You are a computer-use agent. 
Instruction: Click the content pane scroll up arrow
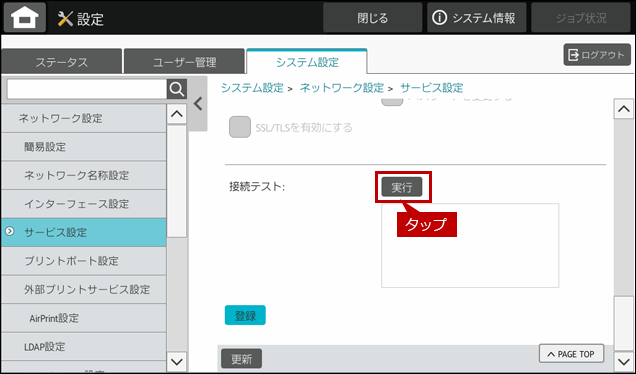click(x=624, y=109)
